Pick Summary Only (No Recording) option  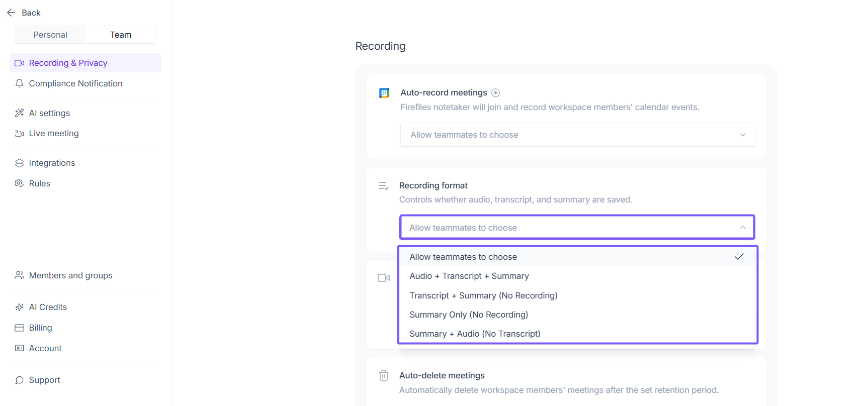pyautogui.click(x=469, y=315)
